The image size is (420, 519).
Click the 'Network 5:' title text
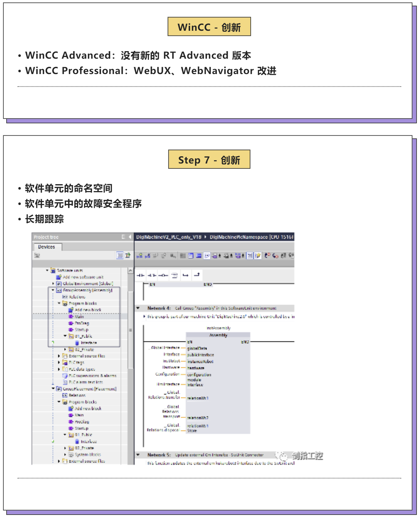[159, 455]
